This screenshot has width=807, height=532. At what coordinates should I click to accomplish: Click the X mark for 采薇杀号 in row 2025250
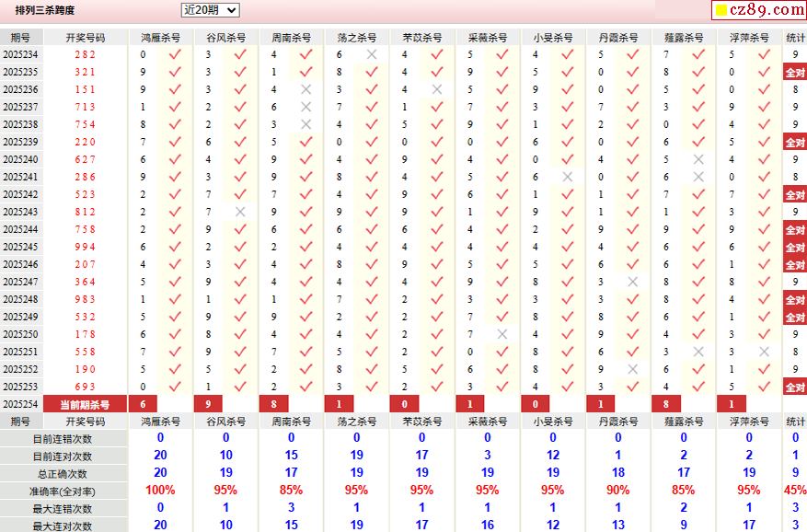click(501, 334)
